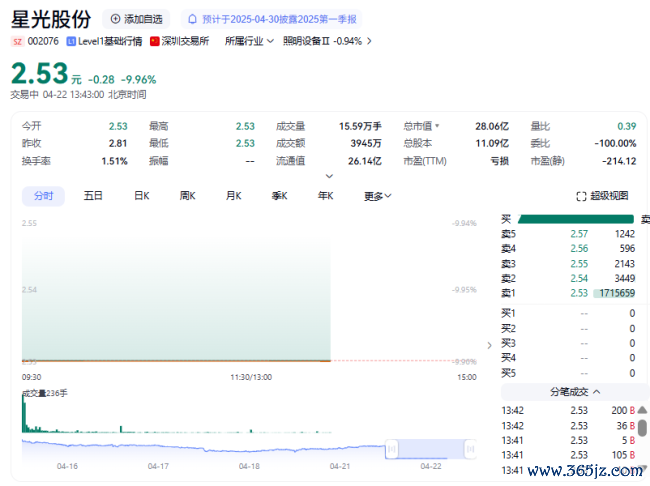Click the selected range in the overview timeline

pyautogui.click(x=431, y=449)
